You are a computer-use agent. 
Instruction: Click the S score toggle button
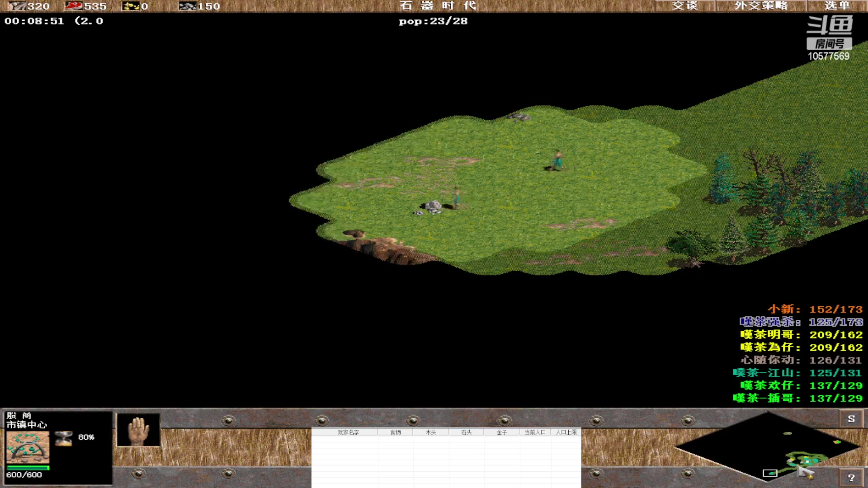pos(851,418)
